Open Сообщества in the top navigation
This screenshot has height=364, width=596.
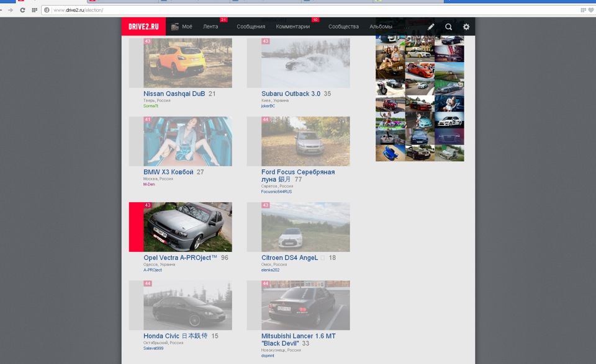(343, 27)
